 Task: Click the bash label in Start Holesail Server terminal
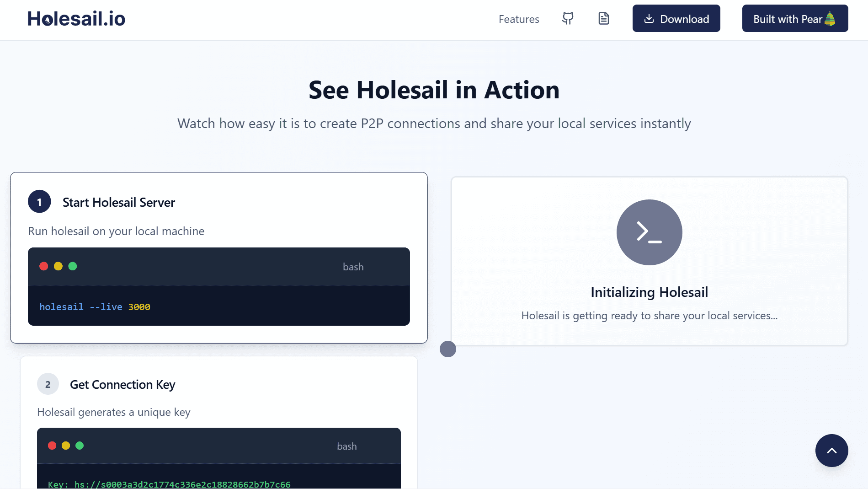(353, 267)
